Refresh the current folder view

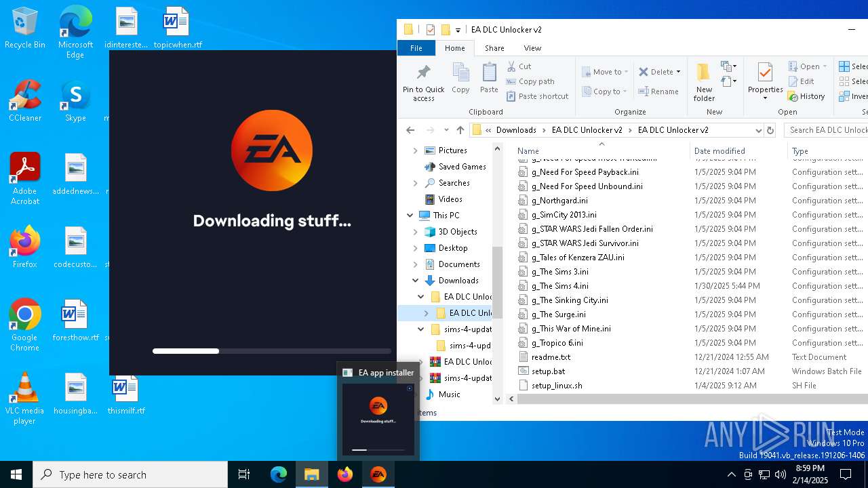[x=770, y=130]
